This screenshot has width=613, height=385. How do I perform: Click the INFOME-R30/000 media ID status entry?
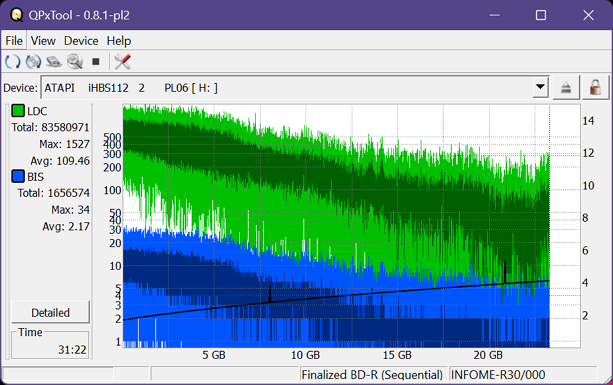pyautogui.click(x=523, y=374)
